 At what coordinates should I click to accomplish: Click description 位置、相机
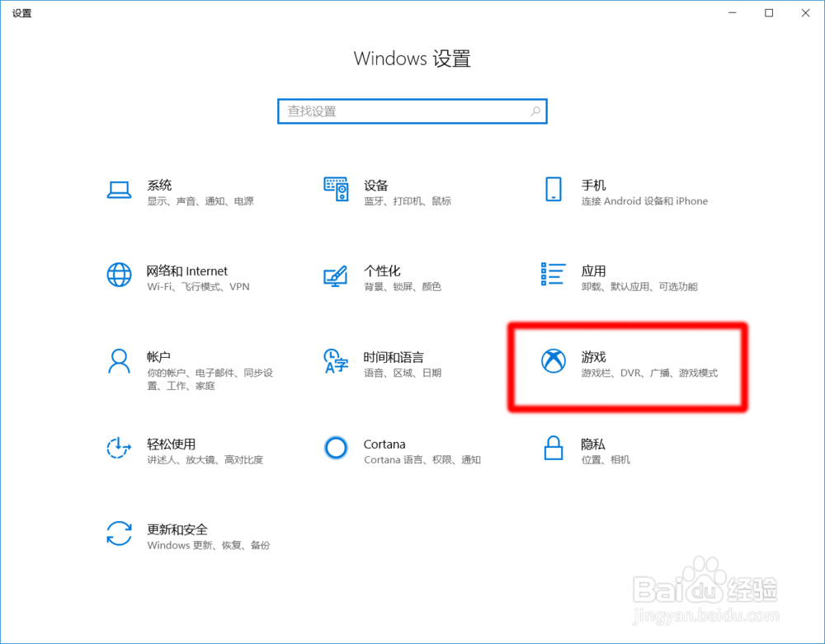[x=606, y=460]
